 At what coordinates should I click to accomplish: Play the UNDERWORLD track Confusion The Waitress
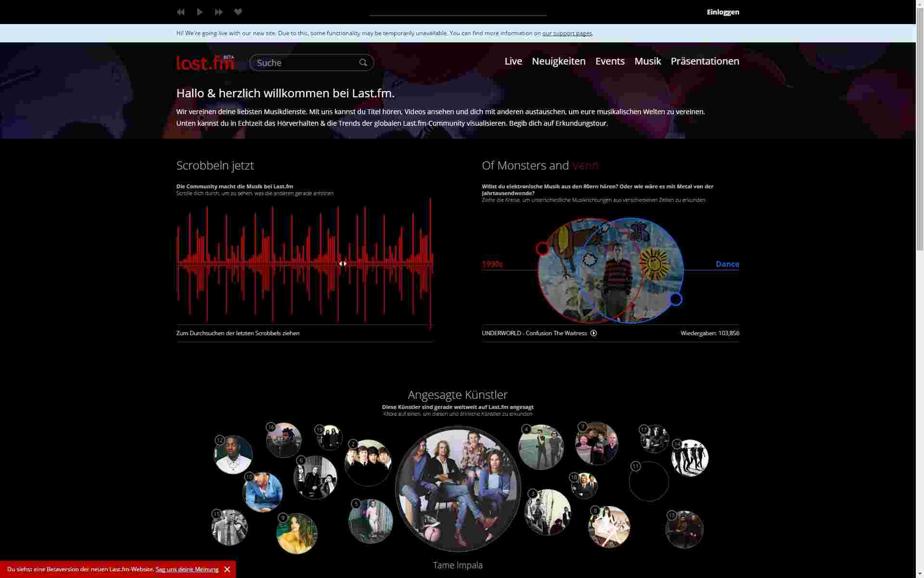594,333
